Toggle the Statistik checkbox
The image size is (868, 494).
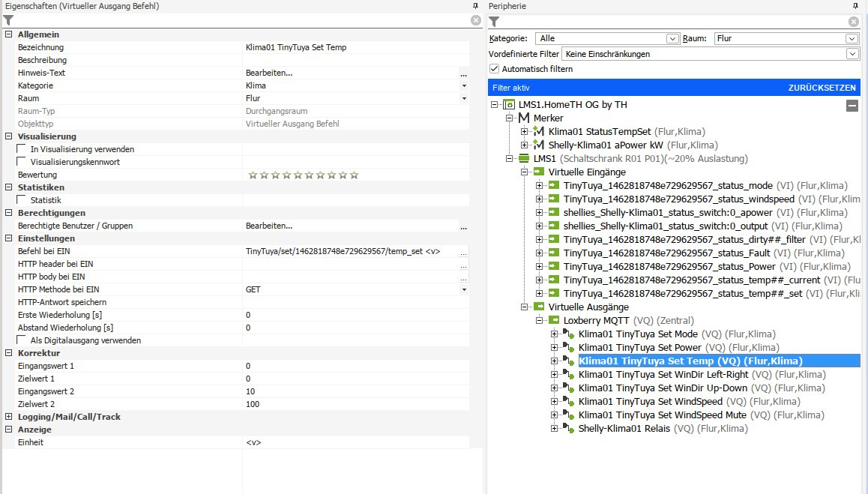click(22, 200)
